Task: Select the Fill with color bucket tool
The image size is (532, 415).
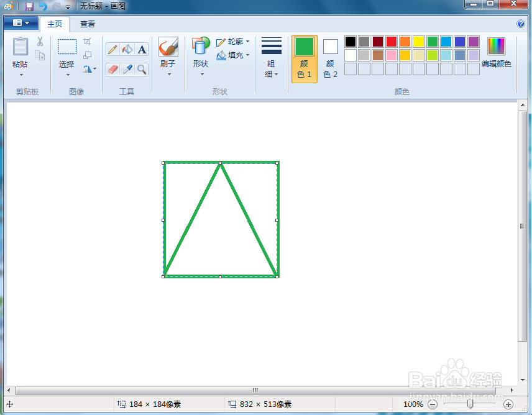Action: pos(127,50)
